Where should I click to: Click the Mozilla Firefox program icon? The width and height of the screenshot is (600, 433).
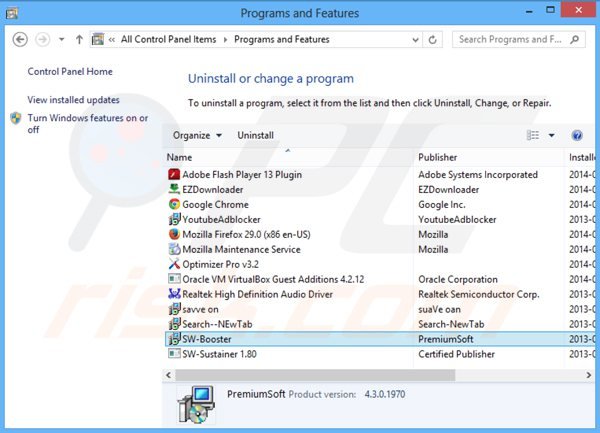click(174, 234)
